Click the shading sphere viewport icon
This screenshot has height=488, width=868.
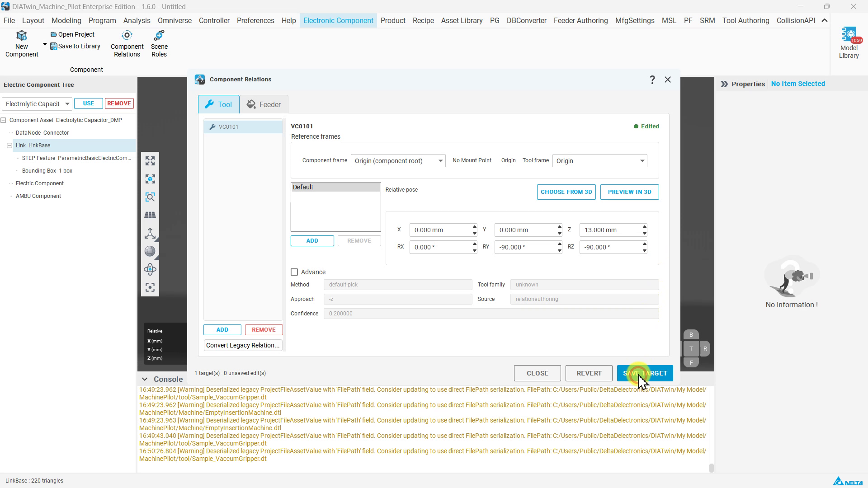(150, 251)
